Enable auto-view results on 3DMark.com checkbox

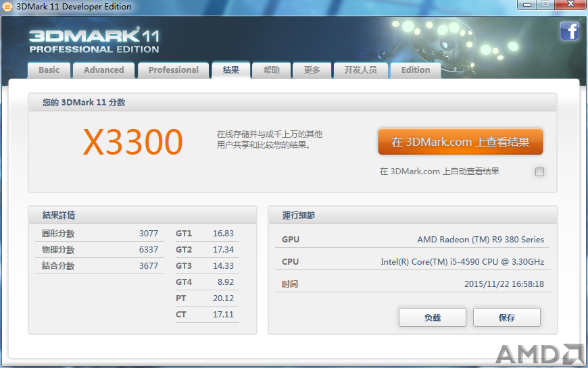(539, 172)
